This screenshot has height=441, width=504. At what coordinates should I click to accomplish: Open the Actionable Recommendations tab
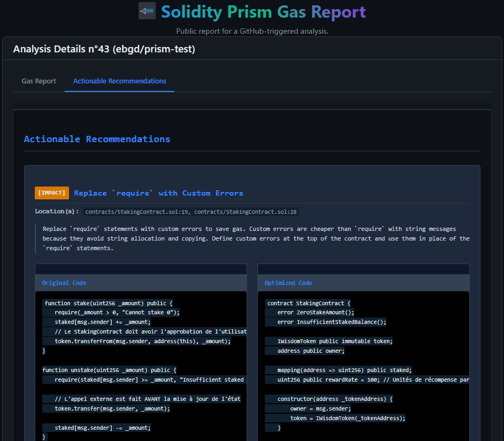pos(119,81)
